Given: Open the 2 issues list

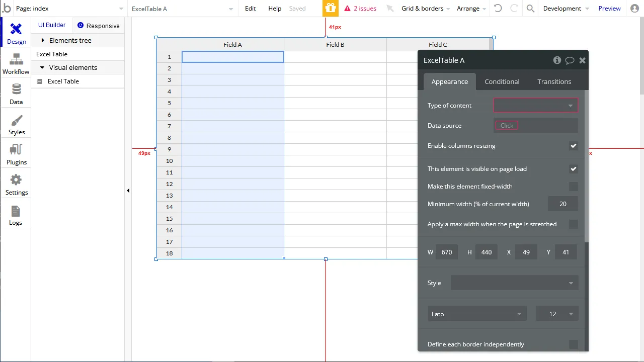Looking at the screenshot, I should (360, 8).
